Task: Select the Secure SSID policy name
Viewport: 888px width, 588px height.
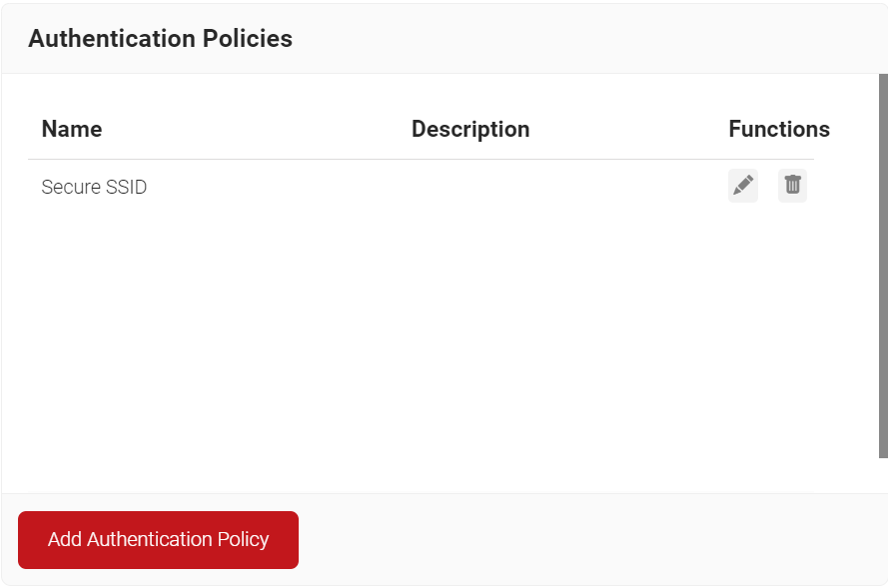Action: click(94, 187)
